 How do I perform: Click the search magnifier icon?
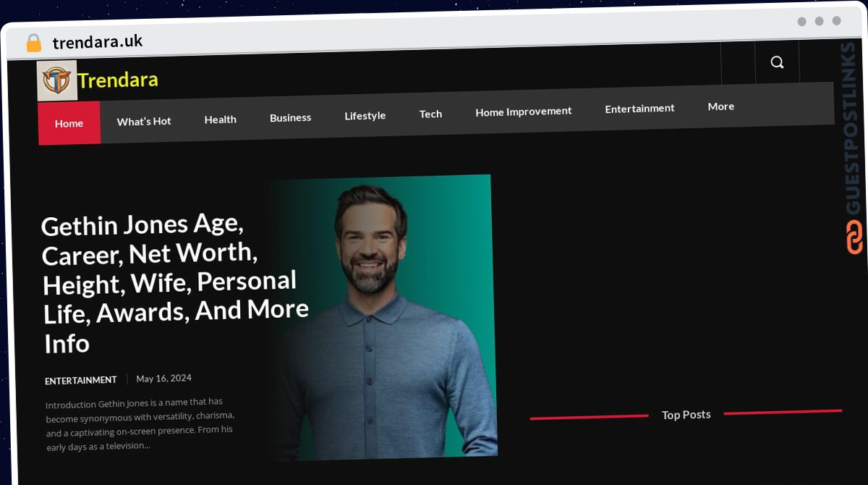(777, 62)
